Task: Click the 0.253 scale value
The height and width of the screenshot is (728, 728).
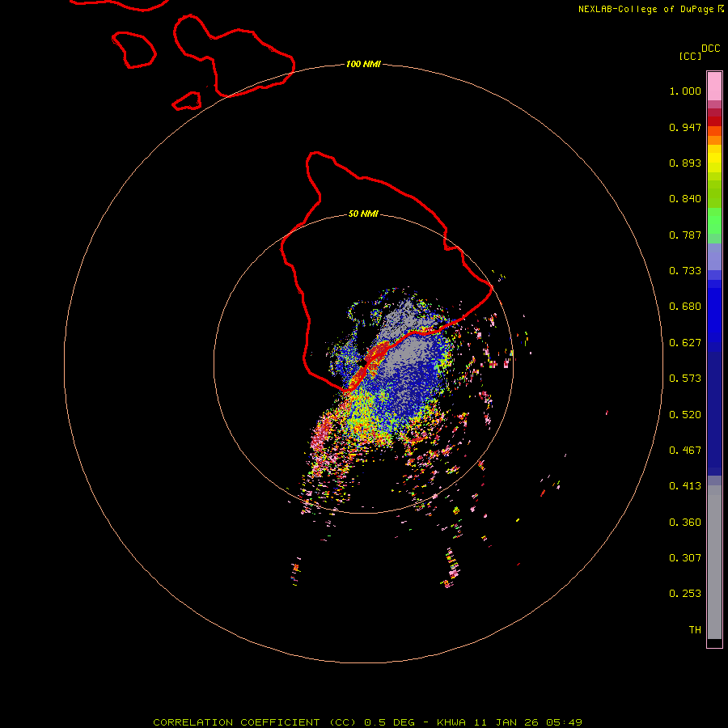Action: [x=685, y=594]
